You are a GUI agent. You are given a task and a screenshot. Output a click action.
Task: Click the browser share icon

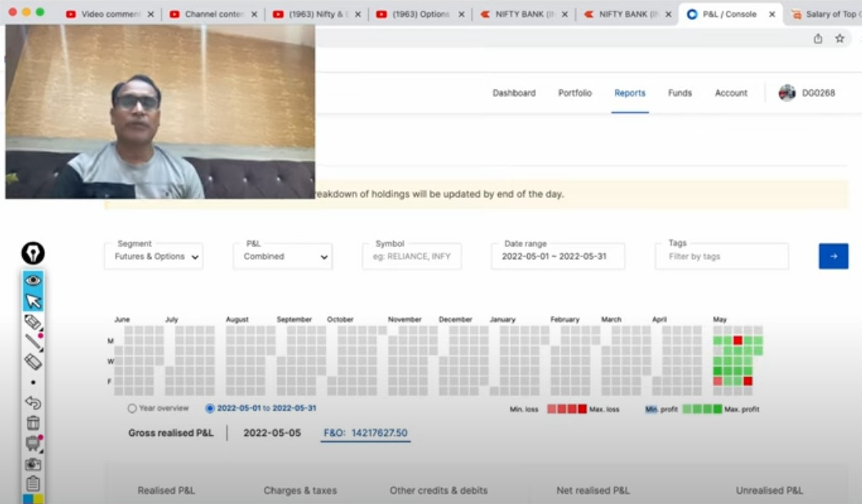[x=818, y=38]
